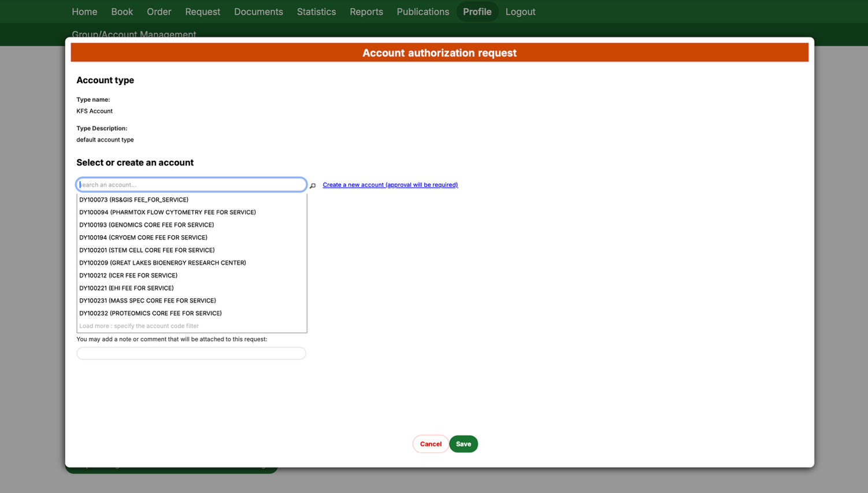Click the note or comment input box
868x493 pixels.
point(191,353)
